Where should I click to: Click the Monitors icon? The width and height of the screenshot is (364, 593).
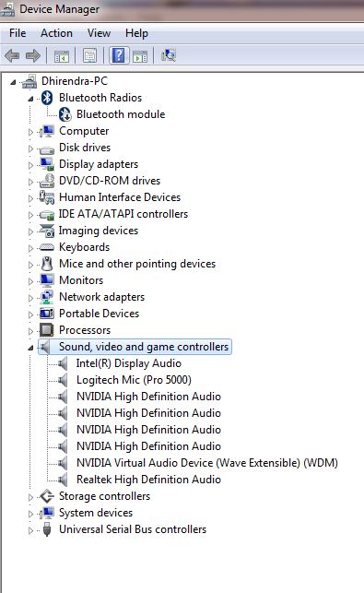click(x=47, y=280)
